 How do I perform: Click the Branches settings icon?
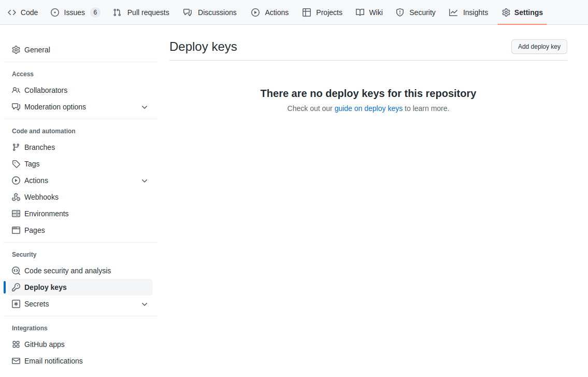(16, 147)
